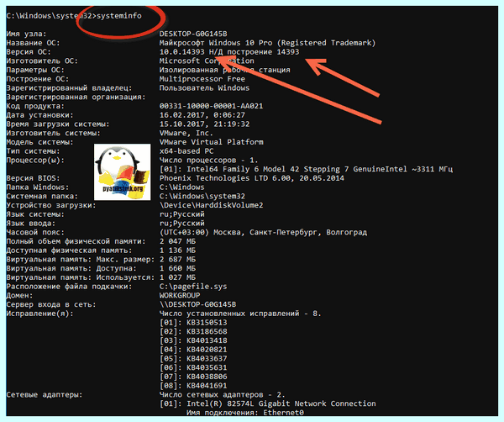Click boot time 15.10.2017, 21:19:32
This screenshot has height=422, width=504.
tap(204, 124)
